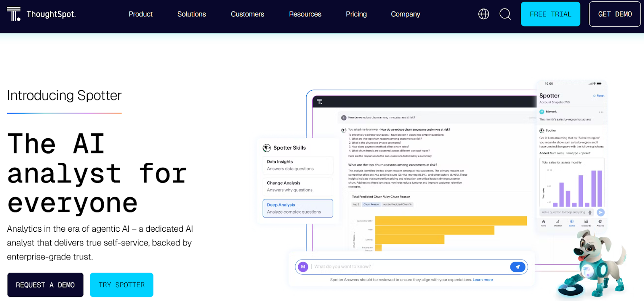
Task: Tap the Liveboards icon in the mobile nav
Action: [x=586, y=222]
